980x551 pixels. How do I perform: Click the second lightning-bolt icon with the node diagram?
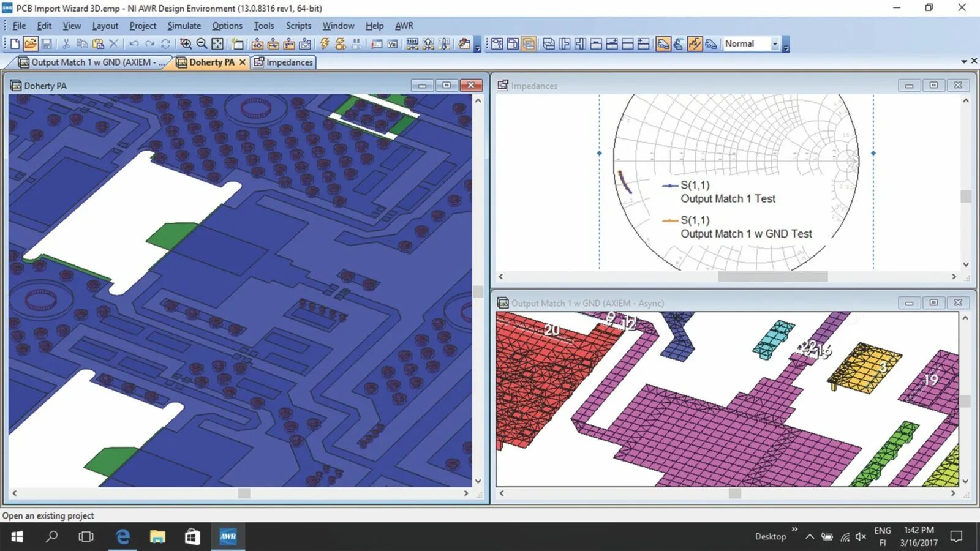[x=341, y=43]
